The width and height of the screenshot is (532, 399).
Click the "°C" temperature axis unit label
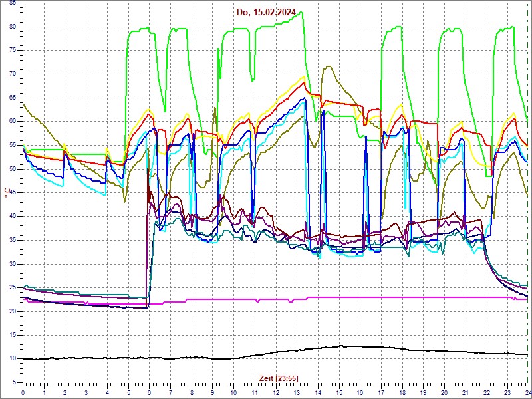(7, 193)
